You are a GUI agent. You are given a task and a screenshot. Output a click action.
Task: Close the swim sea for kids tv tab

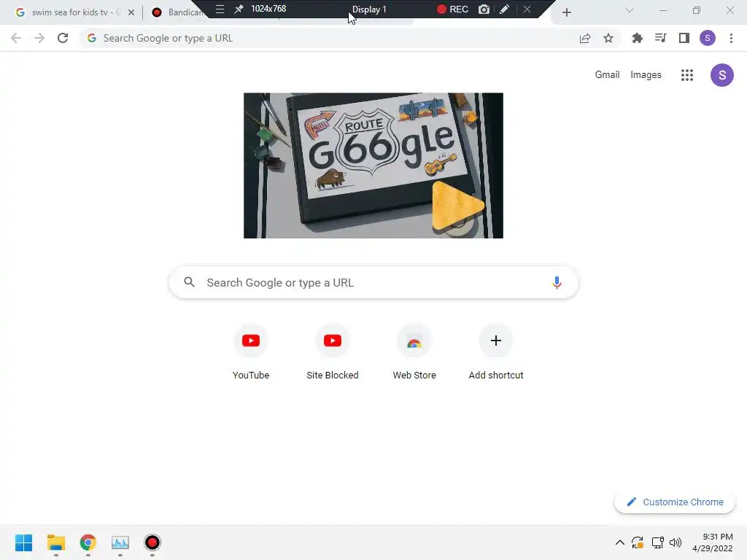(131, 12)
